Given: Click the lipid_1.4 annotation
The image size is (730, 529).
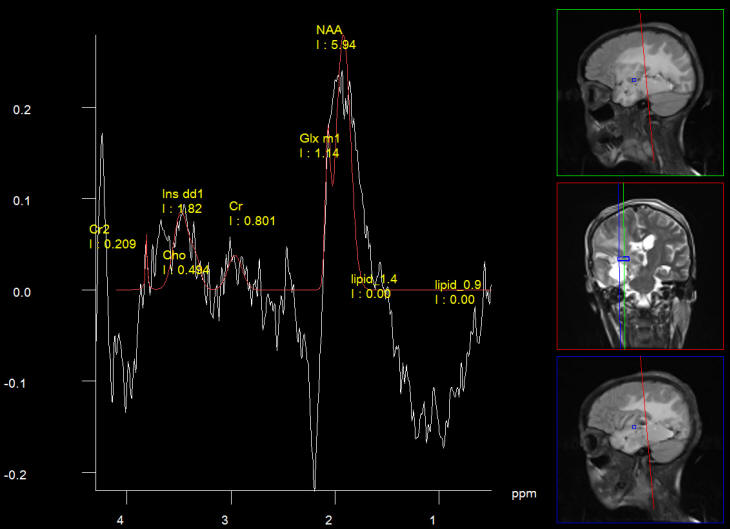Looking at the screenshot, I should click(374, 279).
